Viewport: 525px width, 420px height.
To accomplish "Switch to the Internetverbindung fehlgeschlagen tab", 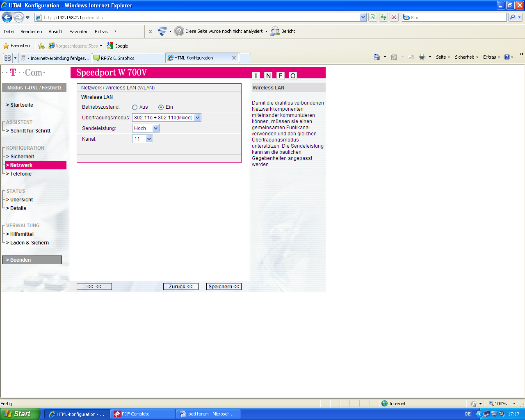I will (x=55, y=58).
